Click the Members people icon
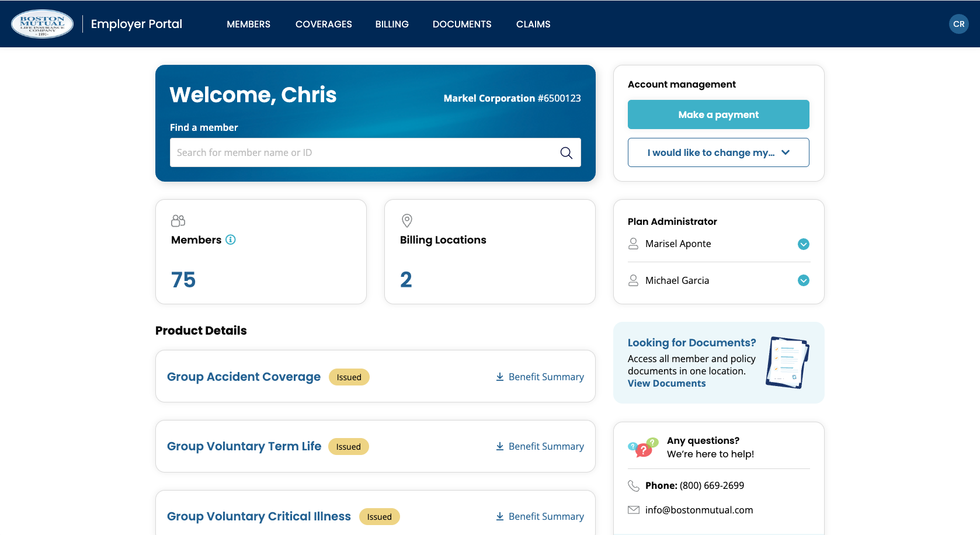Viewport: 980px width, 535px height. pyautogui.click(x=178, y=221)
